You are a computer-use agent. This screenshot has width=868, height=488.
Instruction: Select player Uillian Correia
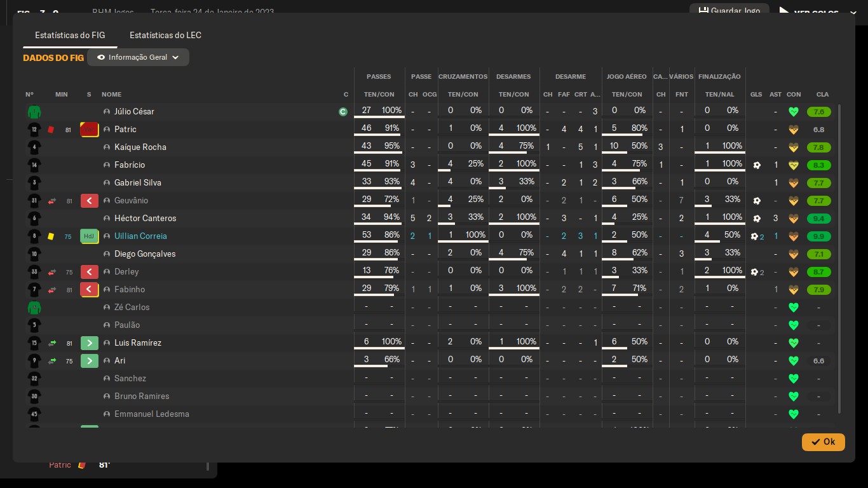point(140,236)
